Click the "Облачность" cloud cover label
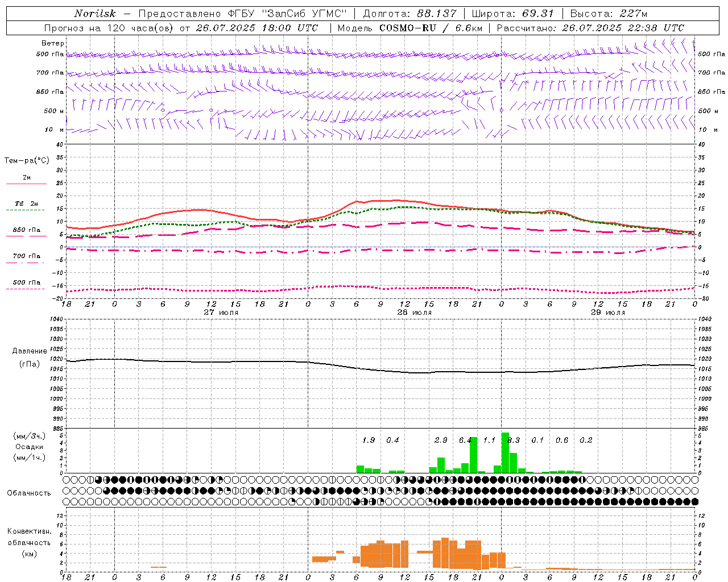 (29, 493)
